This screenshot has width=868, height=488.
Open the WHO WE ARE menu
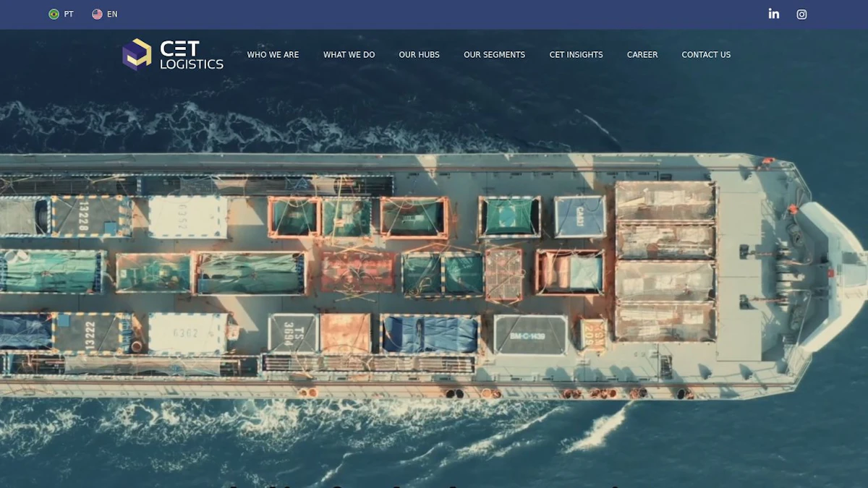[273, 55]
